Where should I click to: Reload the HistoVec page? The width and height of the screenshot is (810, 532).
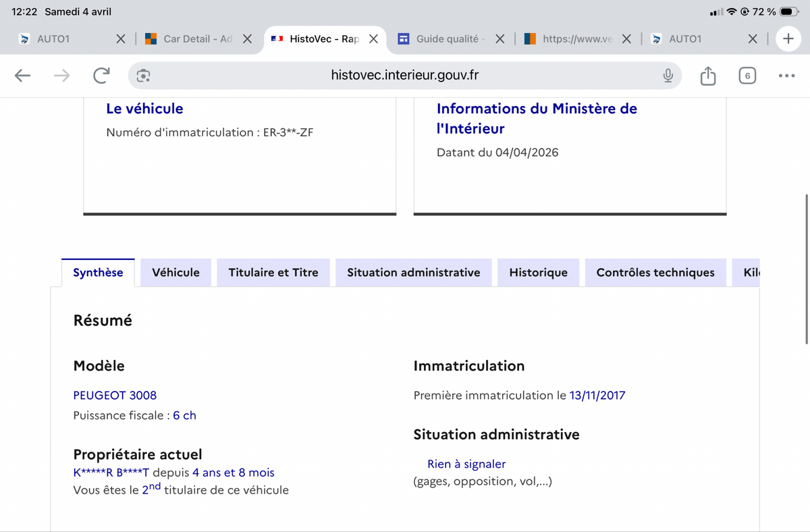point(101,76)
